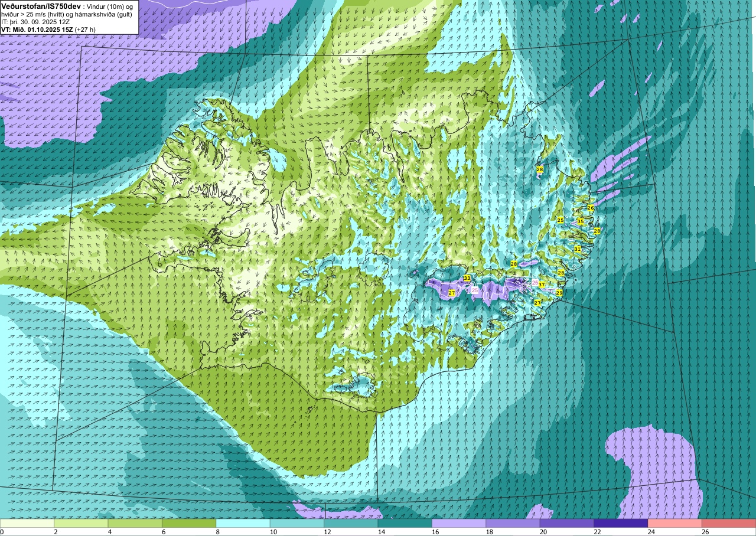Pick the 24–26 m/s pink legend swatch

pos(675,523)
